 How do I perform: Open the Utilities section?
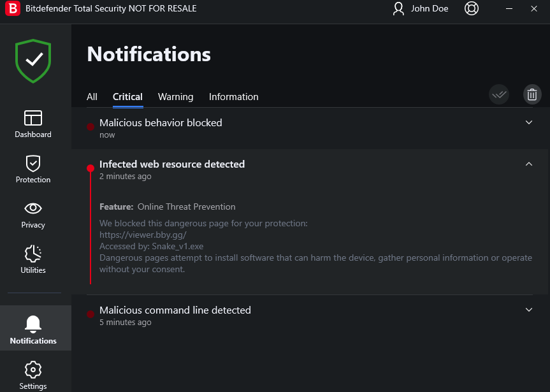click(x=33, y=259)
